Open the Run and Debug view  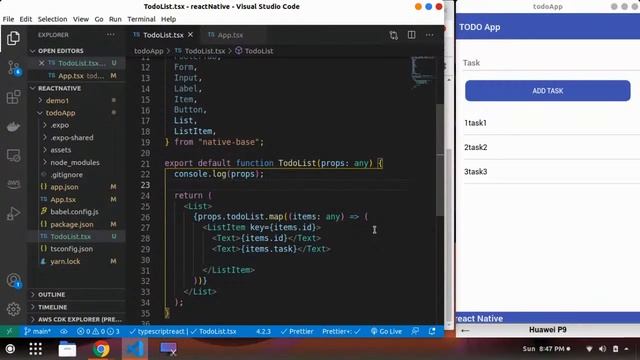(13, 213)
